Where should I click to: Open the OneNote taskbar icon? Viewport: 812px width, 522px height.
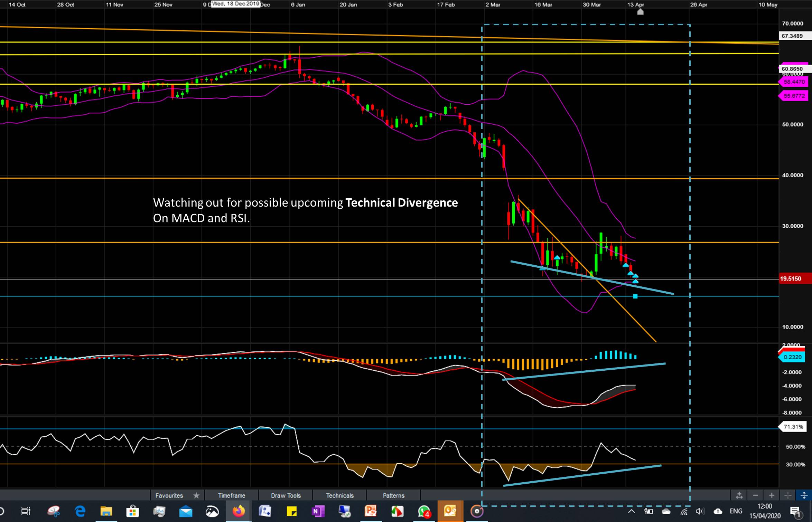[x=318, y=511]
